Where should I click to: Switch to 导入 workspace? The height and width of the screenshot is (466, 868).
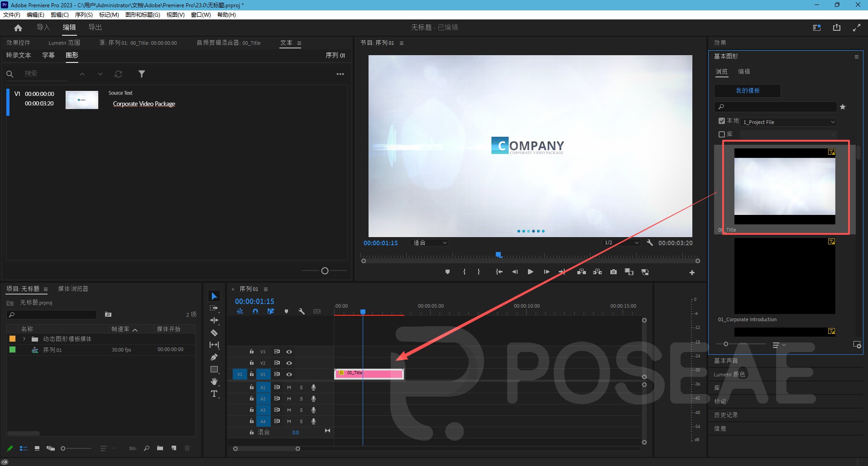coord(43,28)
